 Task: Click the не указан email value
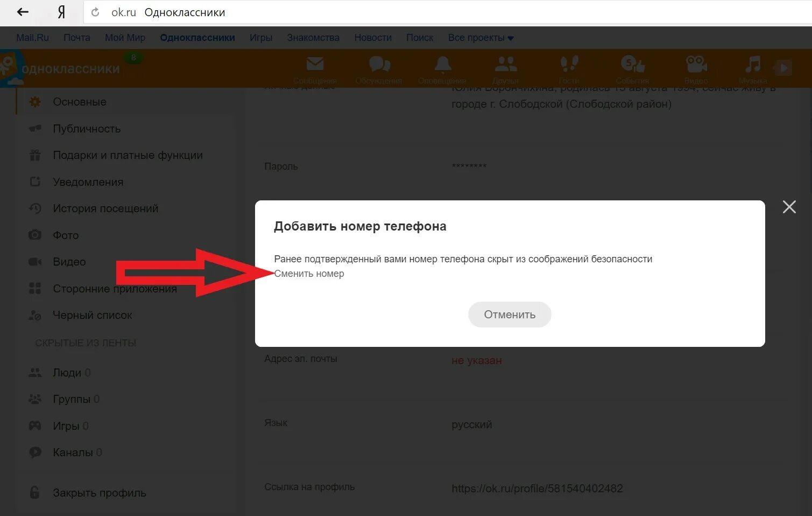[x=477, y=360]
